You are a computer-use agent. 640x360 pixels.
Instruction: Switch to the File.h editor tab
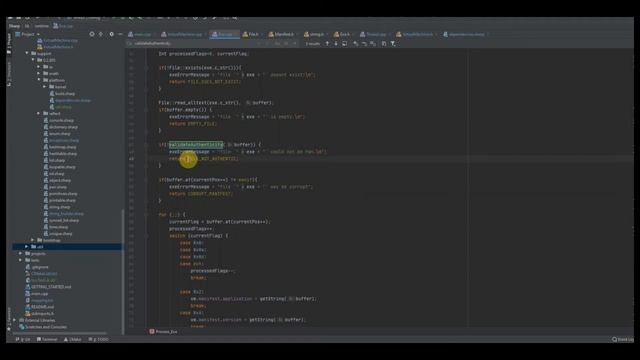point(251,34)
